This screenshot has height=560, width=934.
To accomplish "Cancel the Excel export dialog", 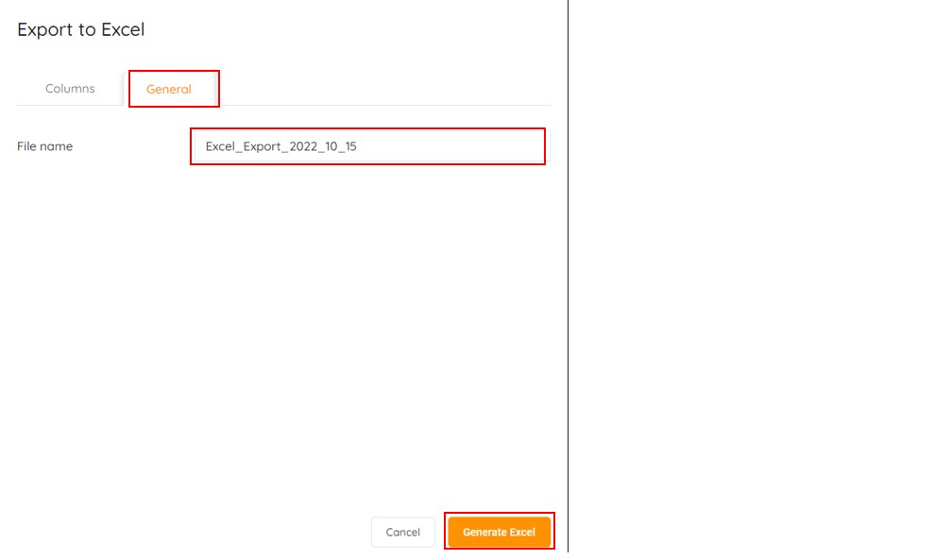I will point(402,533).
